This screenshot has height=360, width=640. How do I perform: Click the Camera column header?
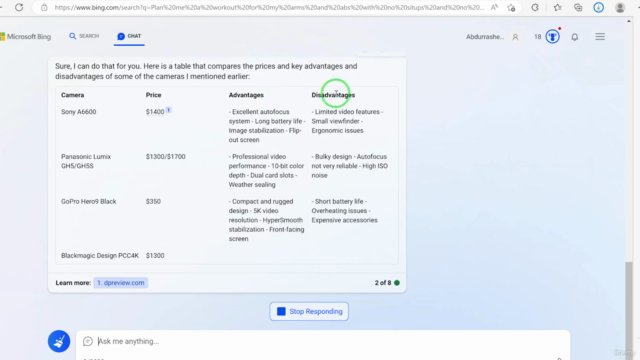click(x=73, y=95)
